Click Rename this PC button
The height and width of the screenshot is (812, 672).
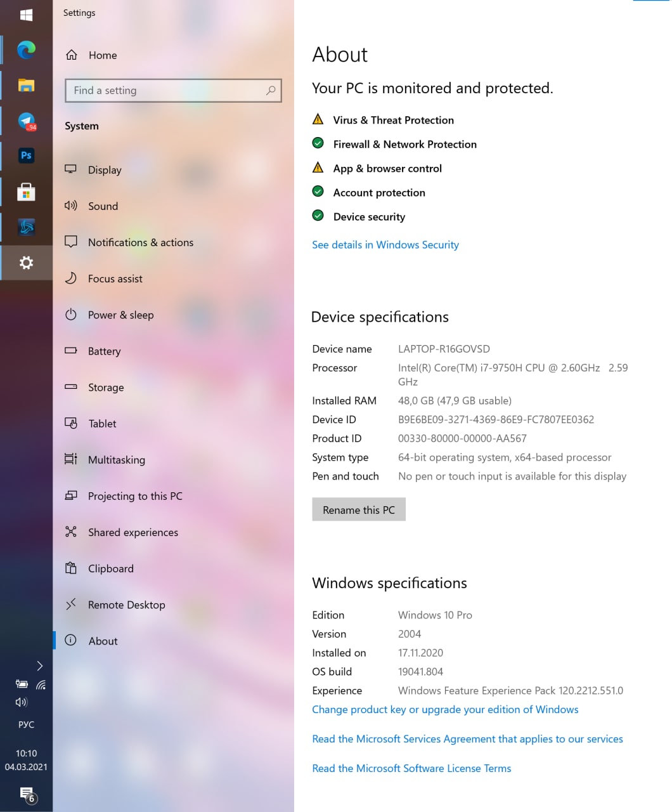click(x=359, y=509)
